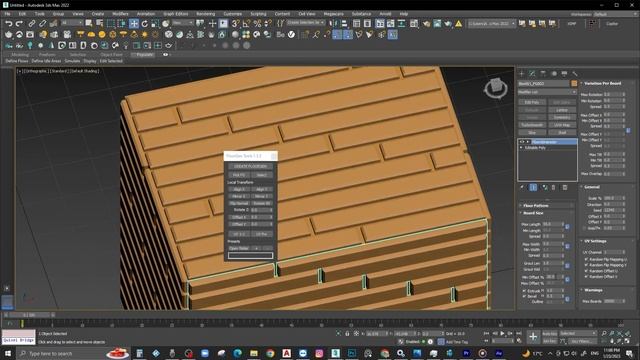
Task: Open the Modify tab in command panel
Action: (532, 73)
